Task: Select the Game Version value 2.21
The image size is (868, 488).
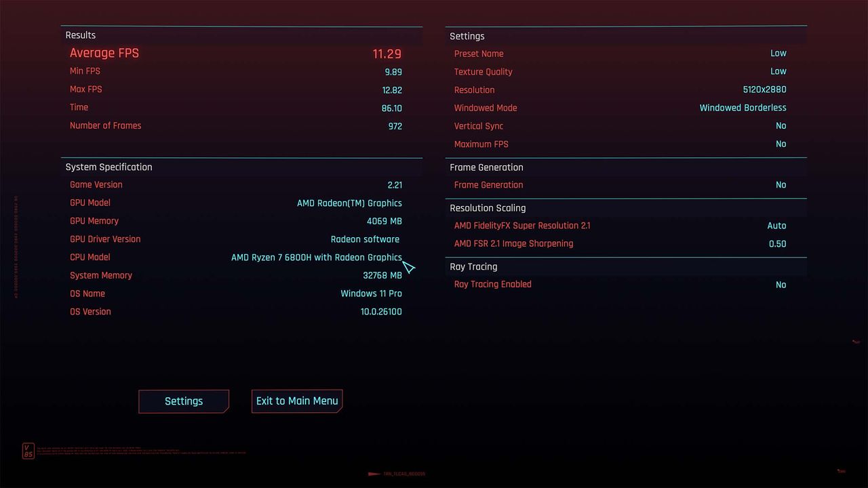Action: pos(395,185)
